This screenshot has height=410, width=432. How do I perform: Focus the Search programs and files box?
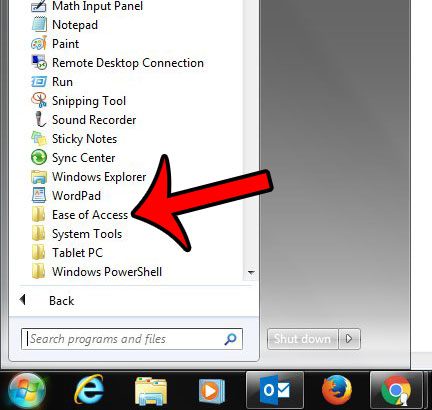tap(132, 339)
